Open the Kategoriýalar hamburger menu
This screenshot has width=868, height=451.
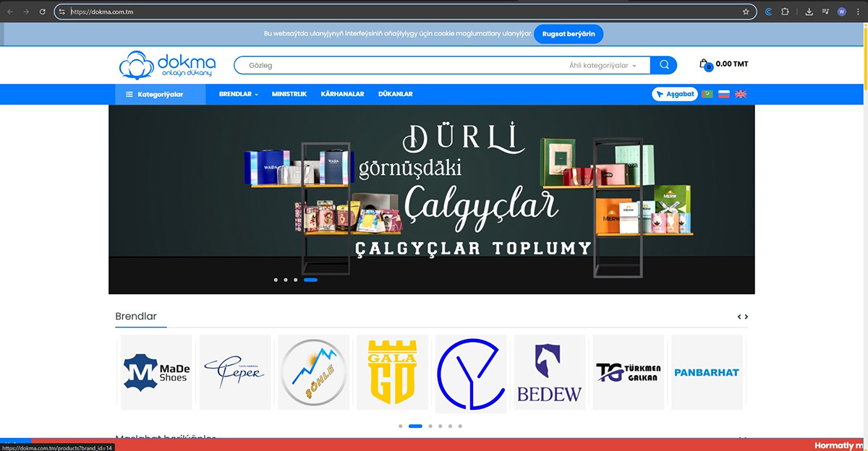[x=155, y=95]
